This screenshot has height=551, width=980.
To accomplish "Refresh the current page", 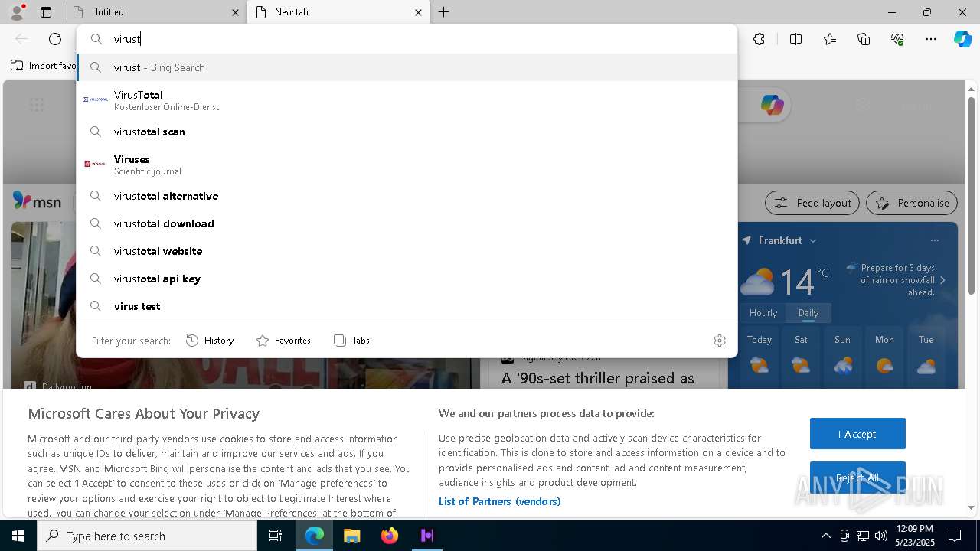I will tap(55, 39).
